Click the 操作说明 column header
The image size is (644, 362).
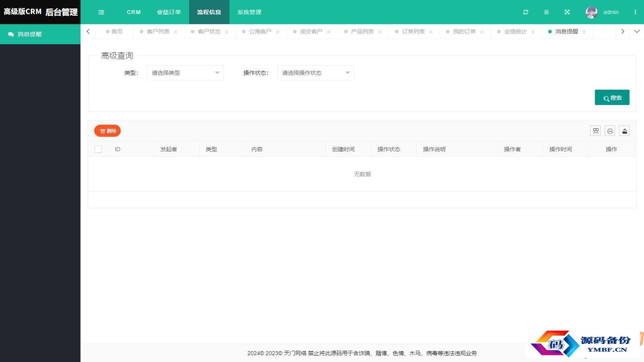[x=457, y=149]
